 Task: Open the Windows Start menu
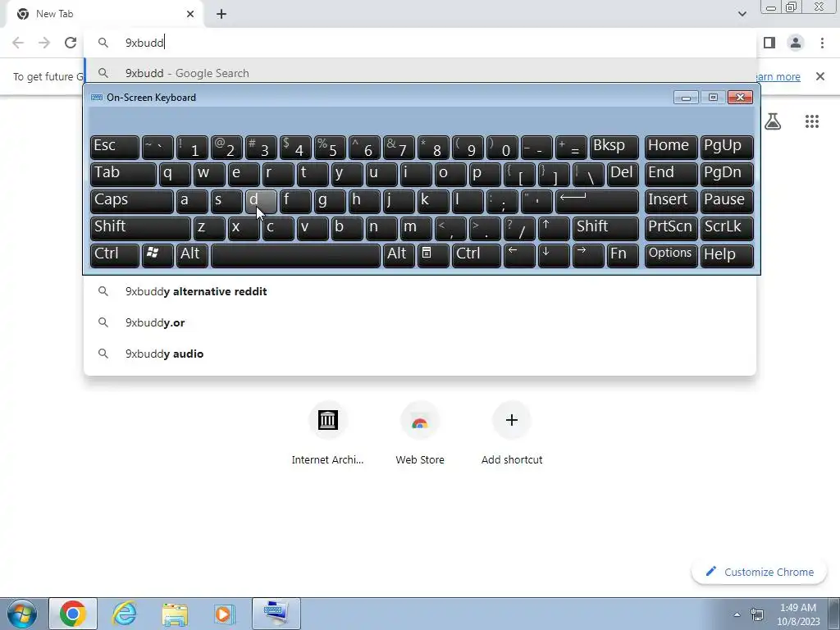22,614
